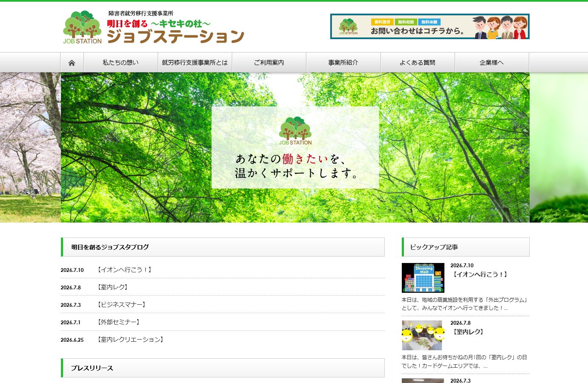Open blog post 【ビジネスマナー】
The image size is (588, 383).
pyautogui.click(x=122, y=305)
